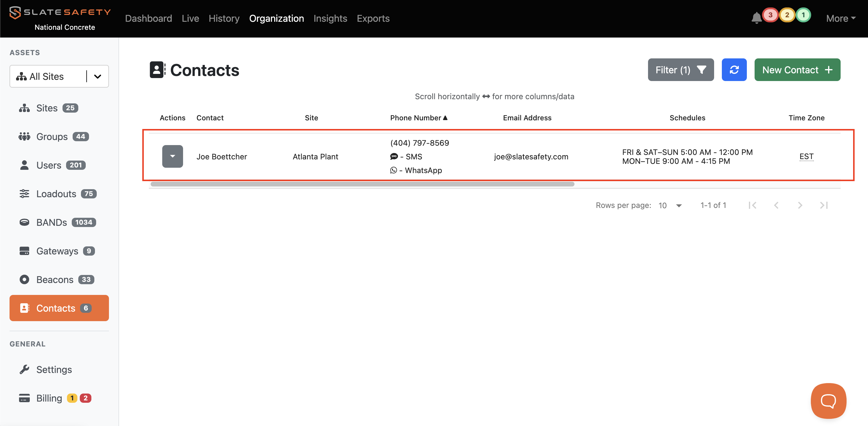868x426 pixels.
Task: Click the EST time zone abbreviation
Action: pos(806,156)
